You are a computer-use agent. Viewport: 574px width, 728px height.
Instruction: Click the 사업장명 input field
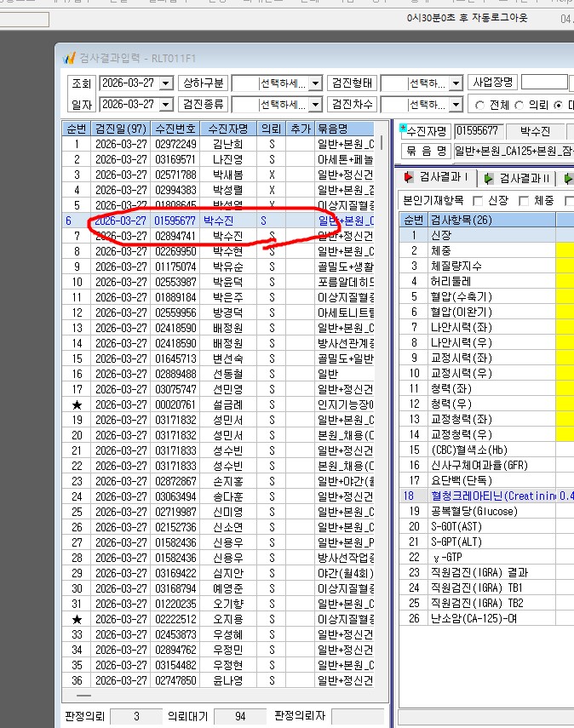544,83
